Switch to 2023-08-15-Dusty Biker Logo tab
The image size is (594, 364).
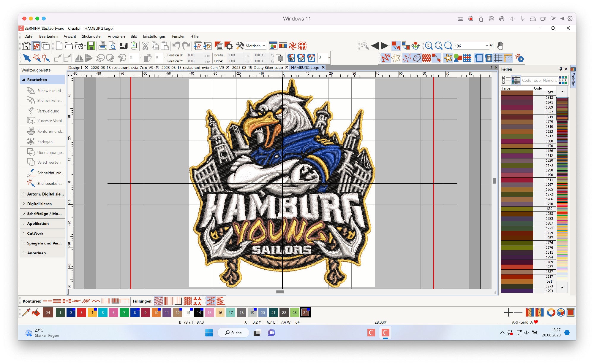point(257,68)
